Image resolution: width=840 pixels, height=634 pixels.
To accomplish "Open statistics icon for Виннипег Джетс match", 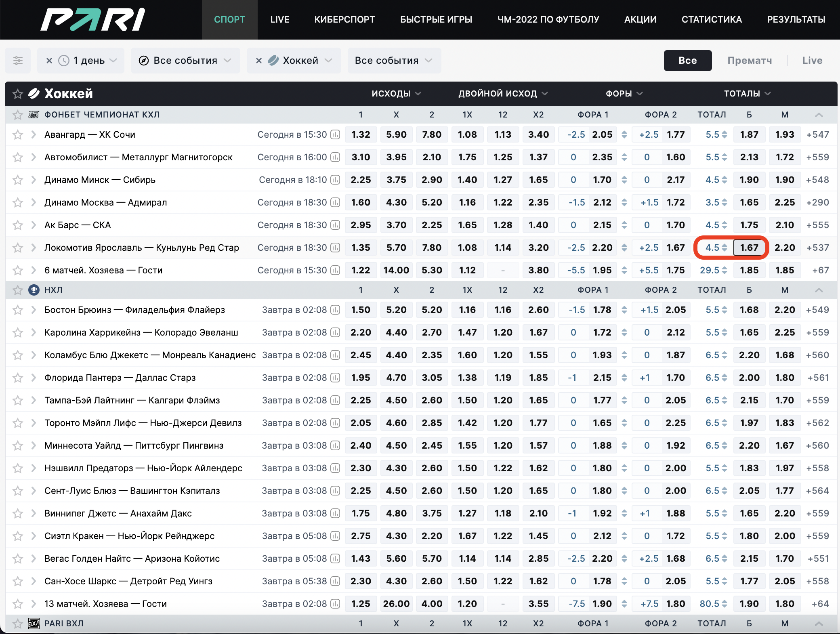I will (x=335, y=513).
